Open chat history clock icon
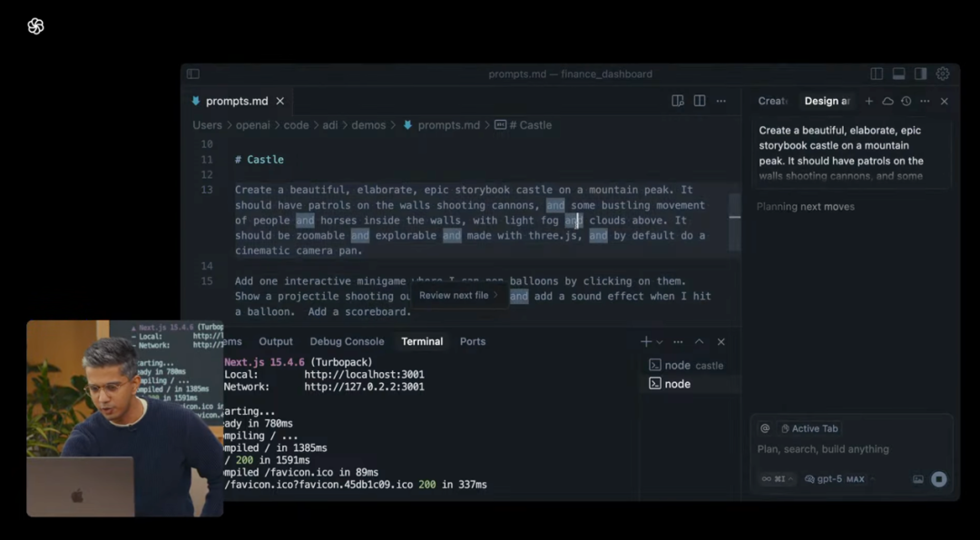 point(906,101)
